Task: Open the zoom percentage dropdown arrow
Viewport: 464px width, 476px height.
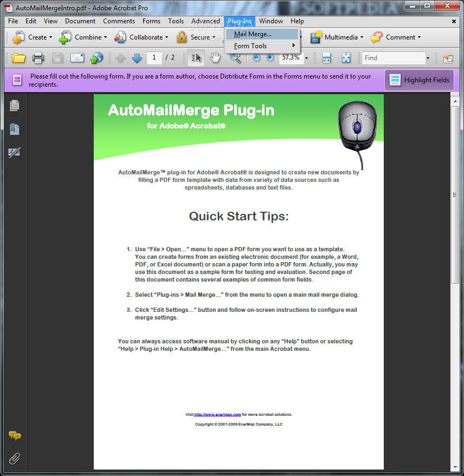Action: point(306,58)
